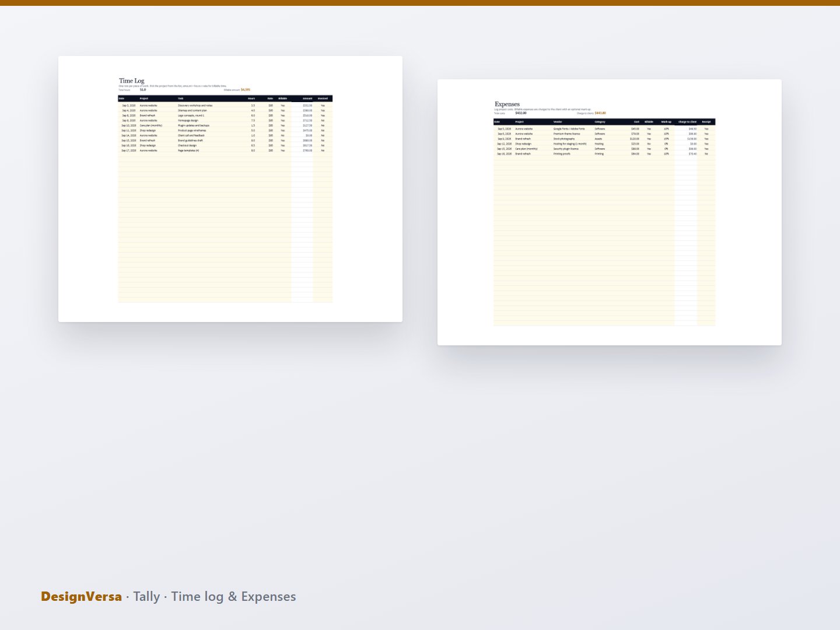Select the "Hosting for staging (1 month)" cell
This screenshot has height=630, width=840.
(x=570, y=143)
